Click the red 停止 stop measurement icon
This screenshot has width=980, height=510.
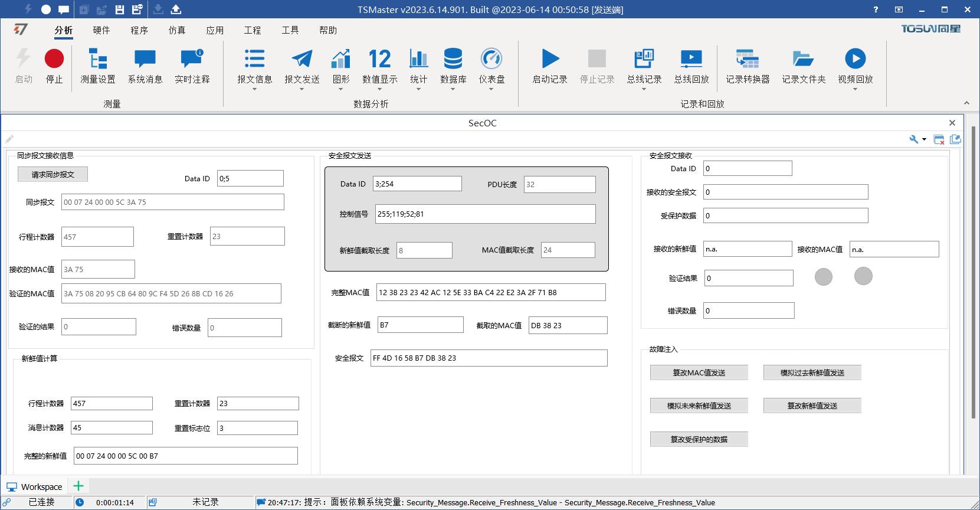pos(54,59)
